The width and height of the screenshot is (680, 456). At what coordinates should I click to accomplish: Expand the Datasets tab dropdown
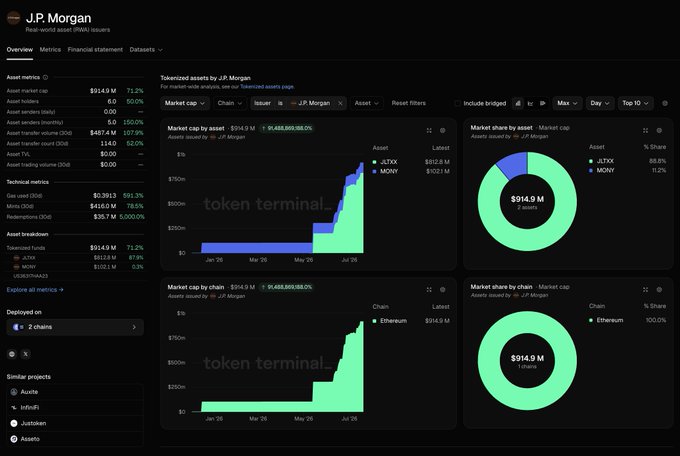click(146, 50)
